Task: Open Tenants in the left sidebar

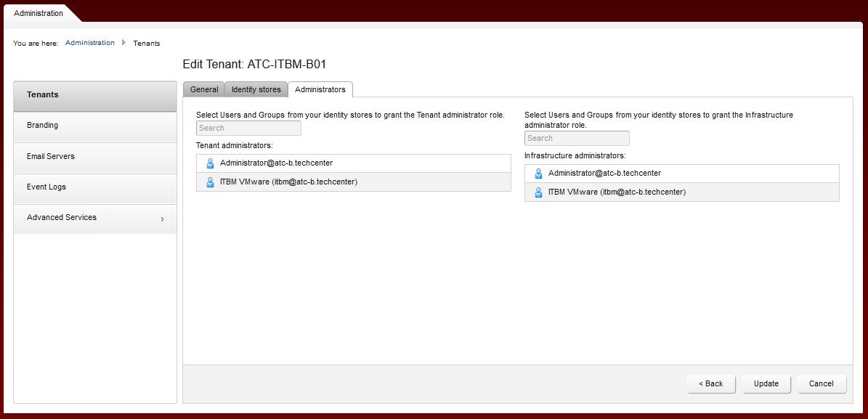Action: [94, 95]
